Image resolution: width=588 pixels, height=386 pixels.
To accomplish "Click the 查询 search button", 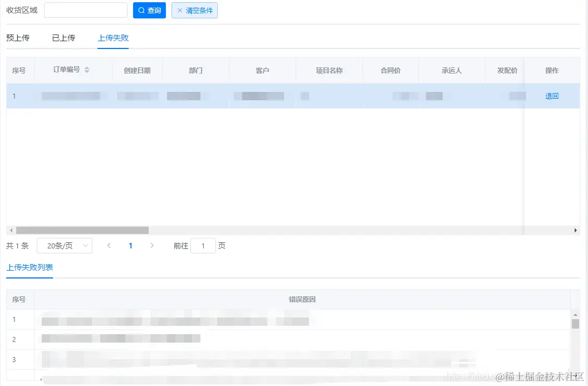I will (149, 11).
